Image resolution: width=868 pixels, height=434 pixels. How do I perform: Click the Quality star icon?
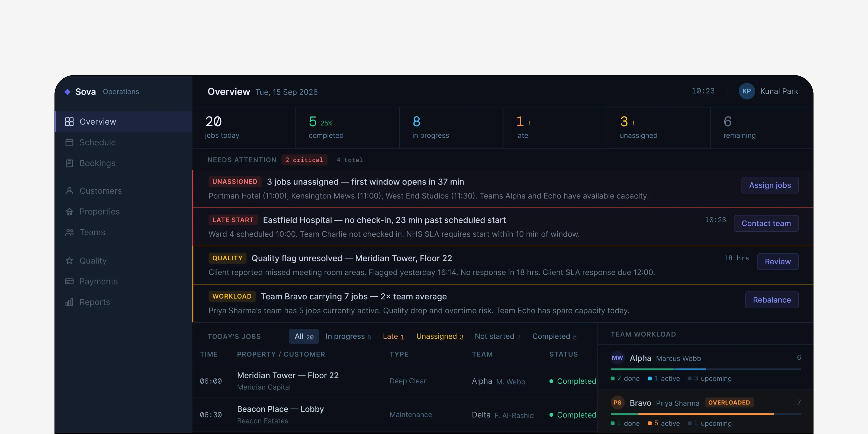(x=69, y=261)
